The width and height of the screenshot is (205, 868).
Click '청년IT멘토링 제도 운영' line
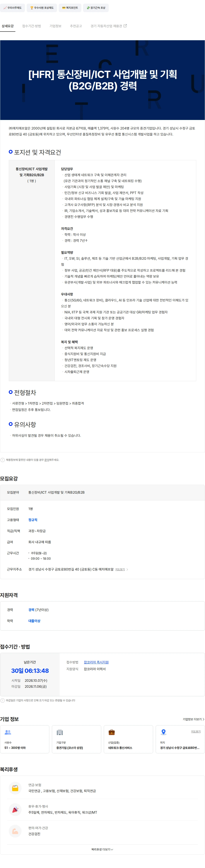[x=80, y=359]
